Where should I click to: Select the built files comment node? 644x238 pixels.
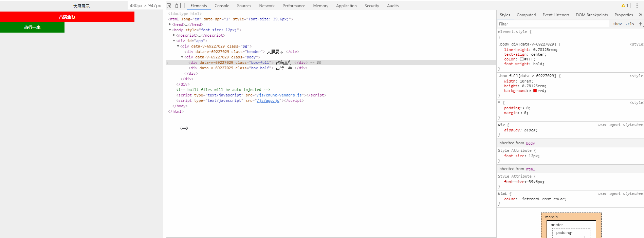tap(223, 90)
